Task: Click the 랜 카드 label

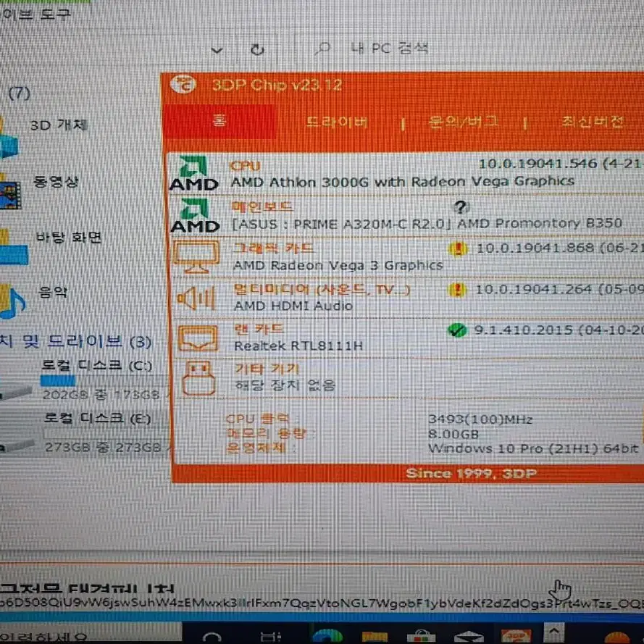Action: (x=259, y=329)
